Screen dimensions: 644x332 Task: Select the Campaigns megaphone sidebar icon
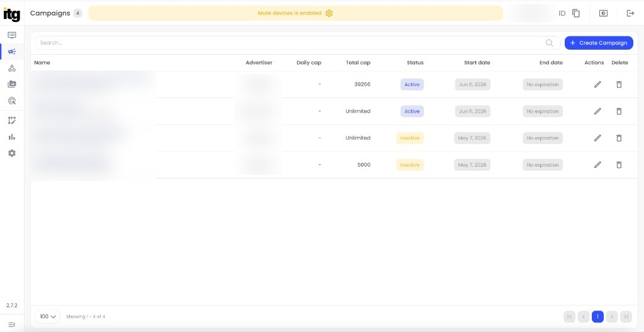click(x=12, y=52)
